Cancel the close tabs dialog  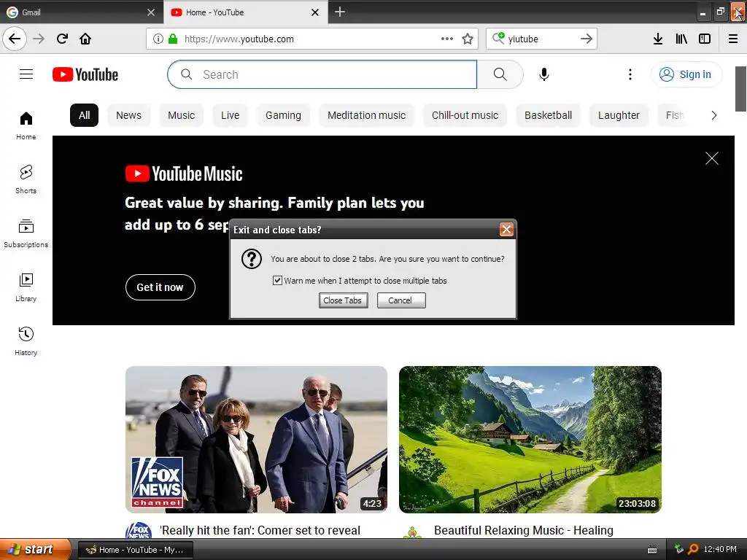(x=400, y=300)
